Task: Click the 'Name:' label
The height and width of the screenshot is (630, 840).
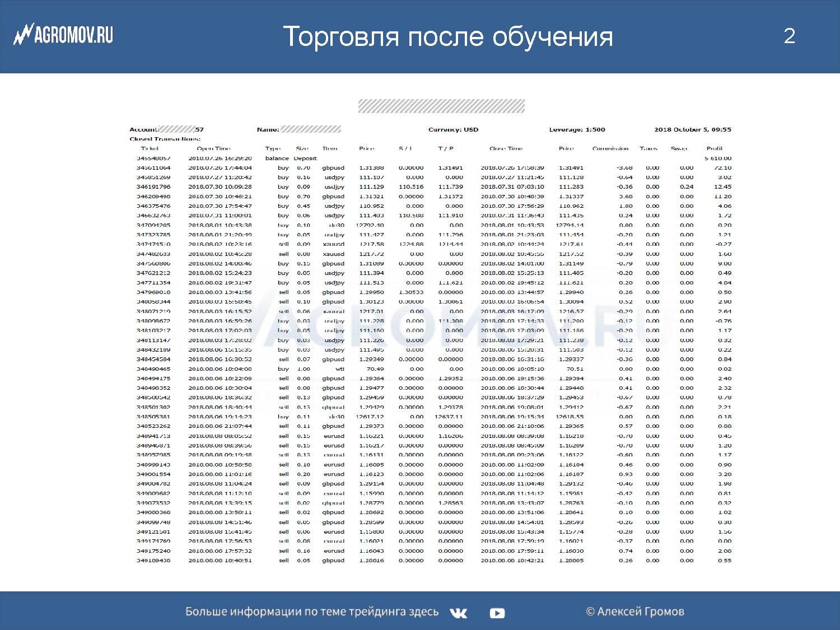Action: click(268, 129)
